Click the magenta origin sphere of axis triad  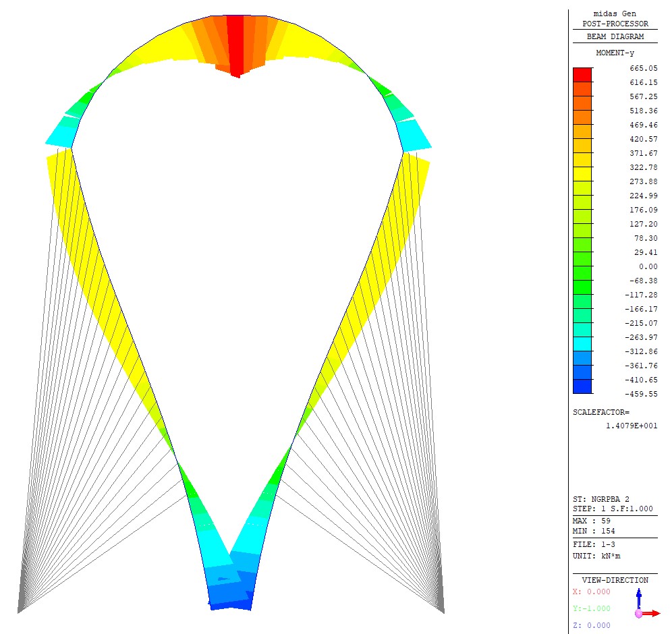tap(638, 614)
